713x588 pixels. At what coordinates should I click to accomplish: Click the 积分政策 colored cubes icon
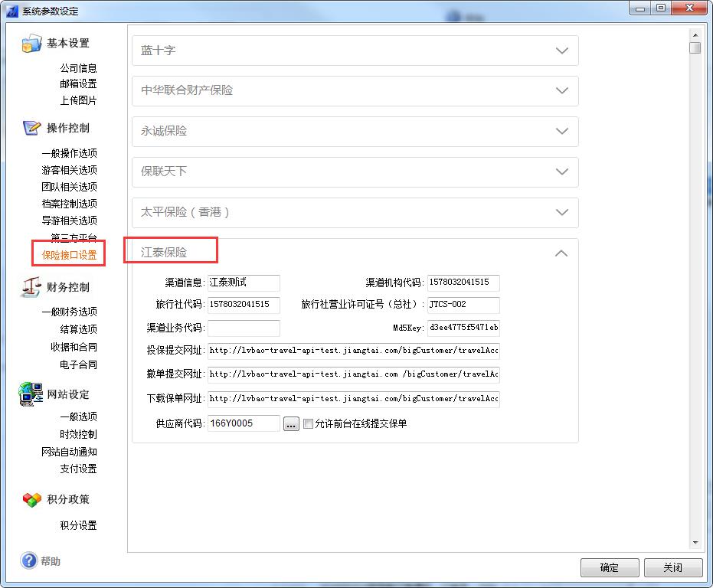coord(31,499)
